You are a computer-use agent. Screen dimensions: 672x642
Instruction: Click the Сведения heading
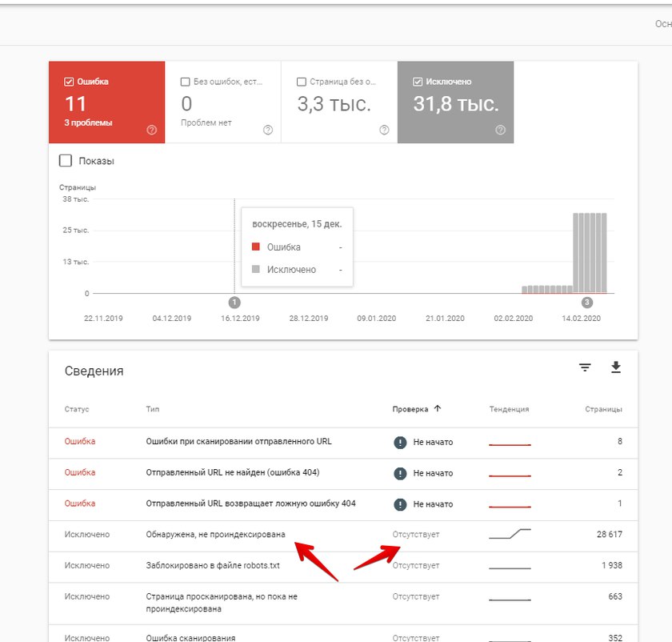(94, 371)
